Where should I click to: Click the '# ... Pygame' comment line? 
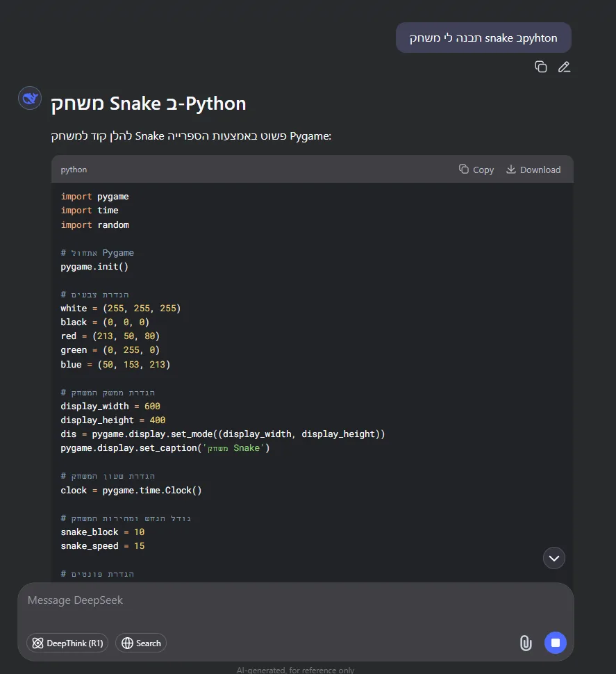click(97, 253)
